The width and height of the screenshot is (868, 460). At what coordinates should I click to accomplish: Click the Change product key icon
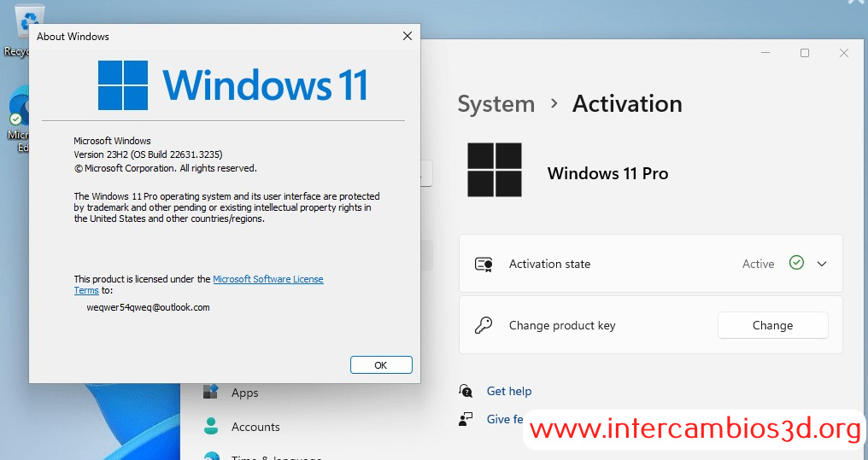pos(484,325)
